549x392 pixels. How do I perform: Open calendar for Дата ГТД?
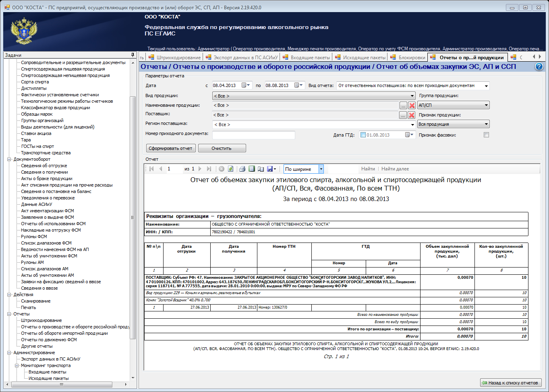[x=410, y=135]
